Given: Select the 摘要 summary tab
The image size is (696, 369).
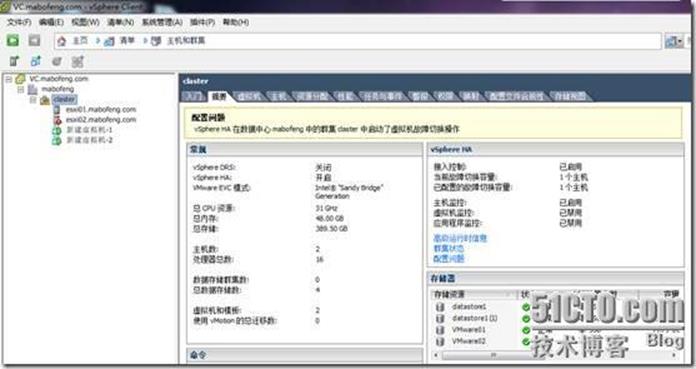Looking at the screenshot, I should click(219, 96).
